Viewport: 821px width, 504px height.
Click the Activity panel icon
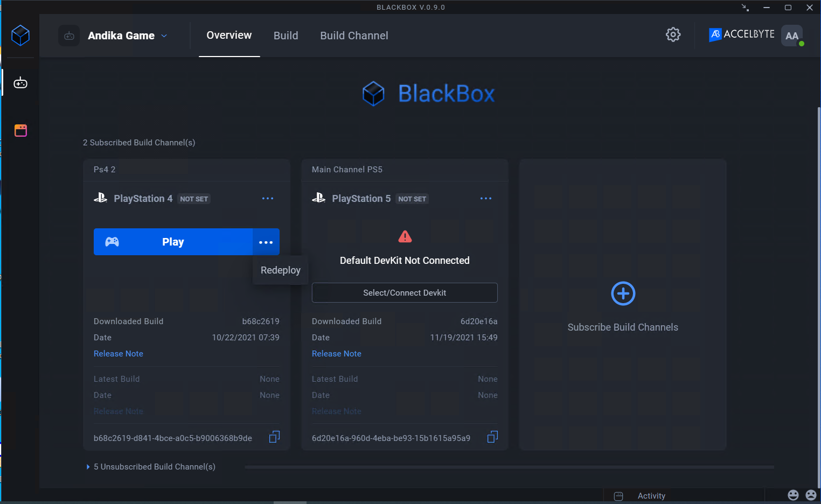[x=618, y=496]
